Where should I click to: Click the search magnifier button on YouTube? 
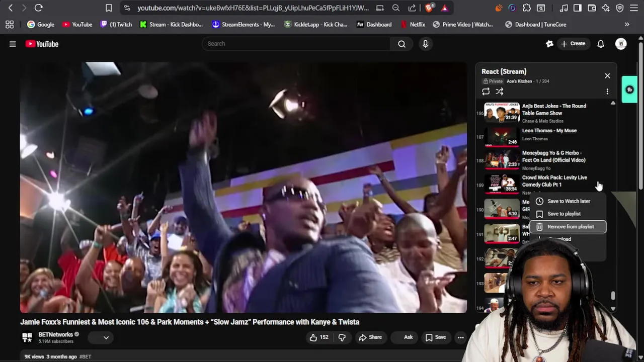(401, 44)
